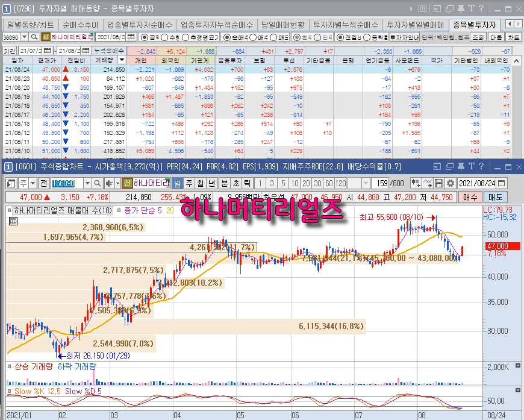This screenshot has height=420, width=524.
Task: Click the 차트 button in investor window
Action: tap(514, 37)
